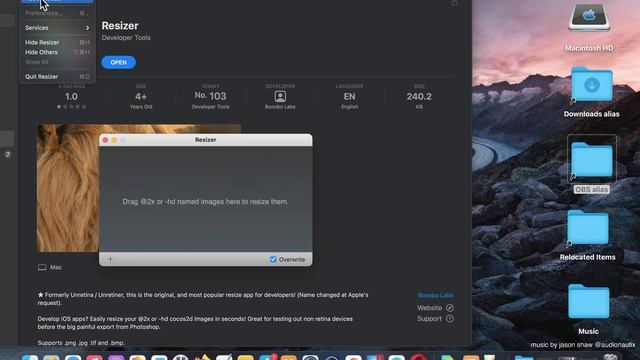Open the Bonobo Labs developer link
Image resolution: width=640 pixels, height=360 pixels.
click(x=435, y=295)
